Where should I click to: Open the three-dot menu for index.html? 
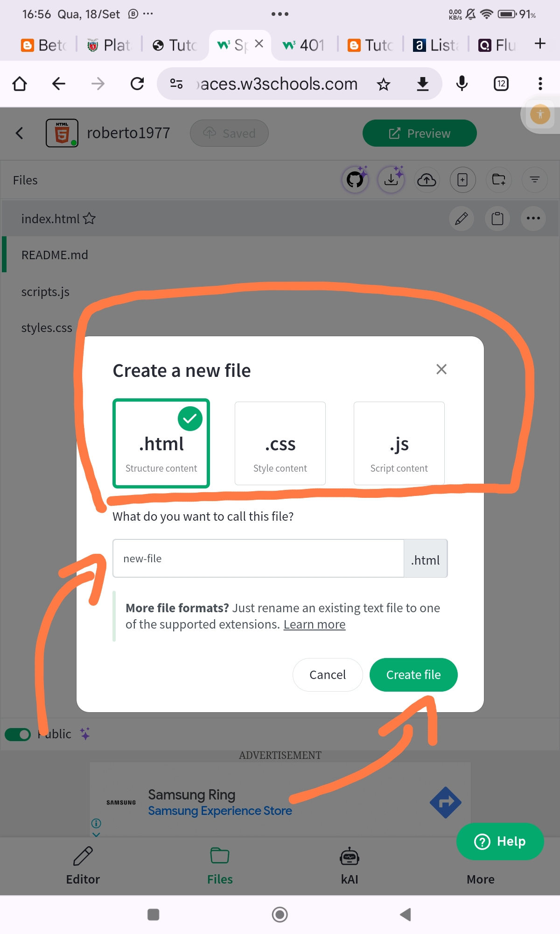[x=533, y=219]
